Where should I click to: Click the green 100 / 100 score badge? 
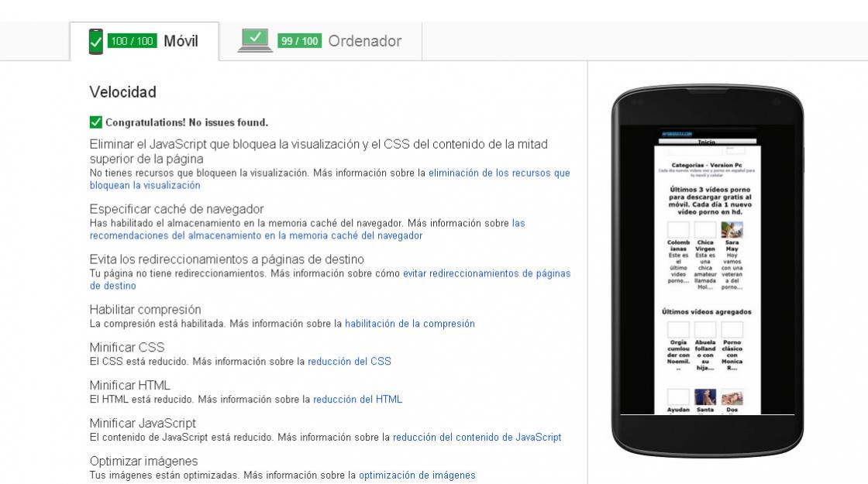coord(133,41)
